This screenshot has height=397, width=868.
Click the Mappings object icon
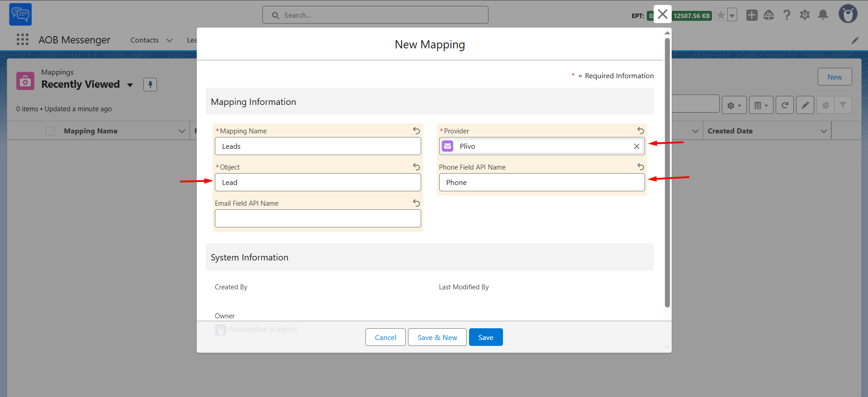click(x=25, y=81)
